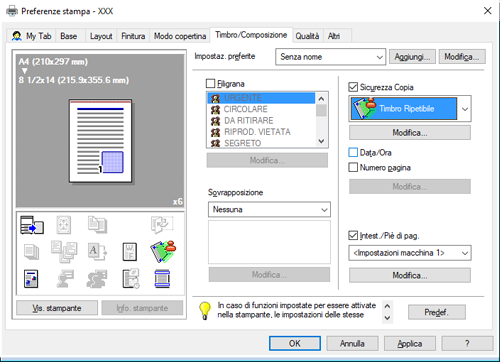Click hint text scroll down arrow
The width and height of the screenshot is (500, 362).
387,318
